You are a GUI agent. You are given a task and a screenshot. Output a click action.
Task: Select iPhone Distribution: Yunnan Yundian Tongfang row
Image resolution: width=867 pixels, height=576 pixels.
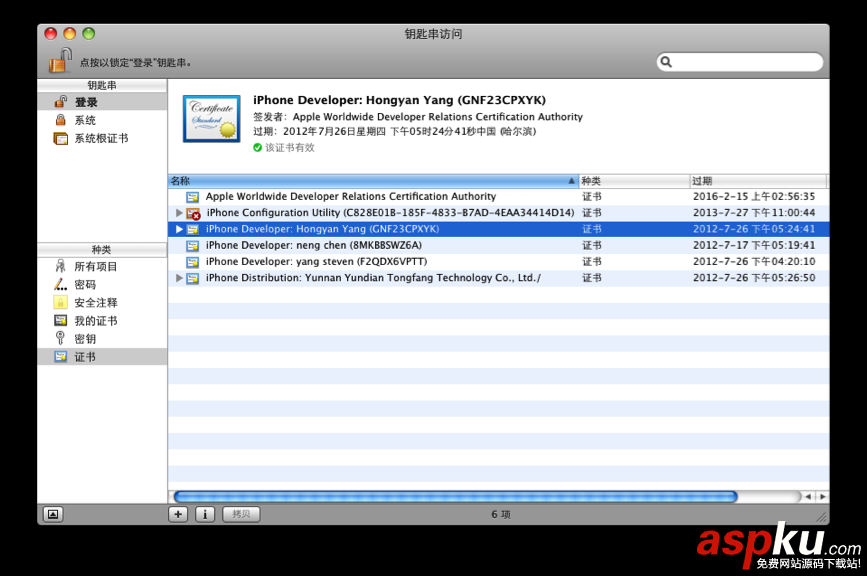click(498, 278)
